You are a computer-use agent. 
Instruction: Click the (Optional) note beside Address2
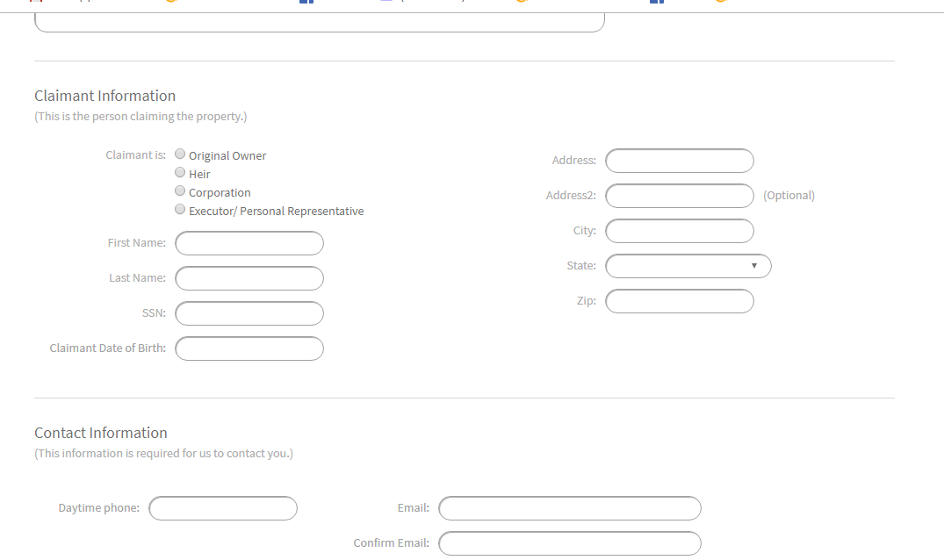pyautogui.click(x=789, y=196)
